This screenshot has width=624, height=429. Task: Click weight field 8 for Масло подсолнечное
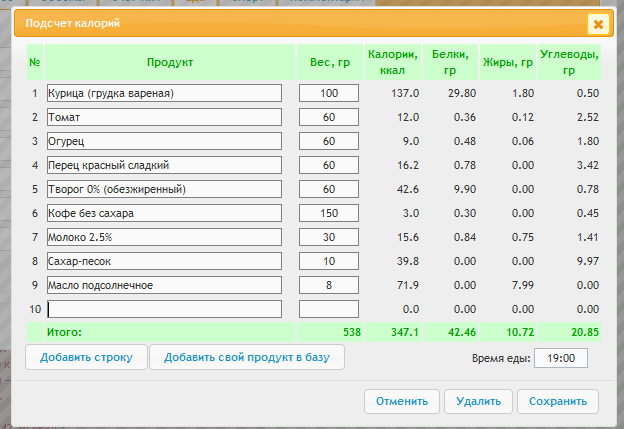pos(329,285)
